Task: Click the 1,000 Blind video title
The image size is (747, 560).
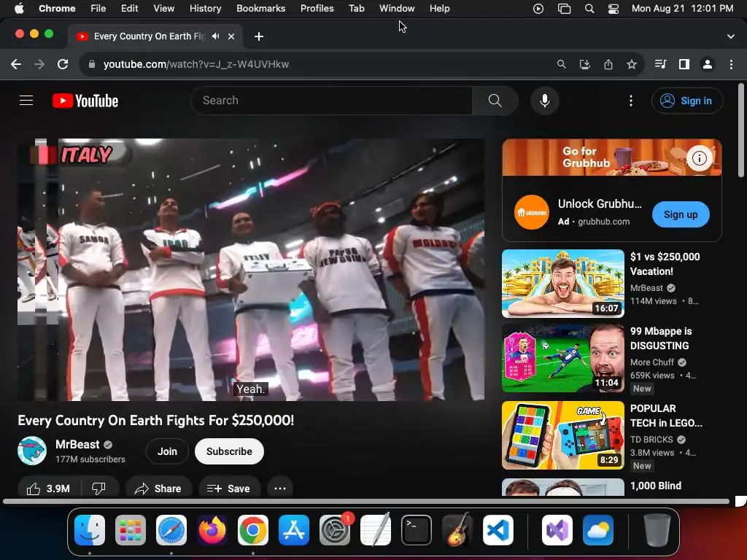Action: point(656,486)
